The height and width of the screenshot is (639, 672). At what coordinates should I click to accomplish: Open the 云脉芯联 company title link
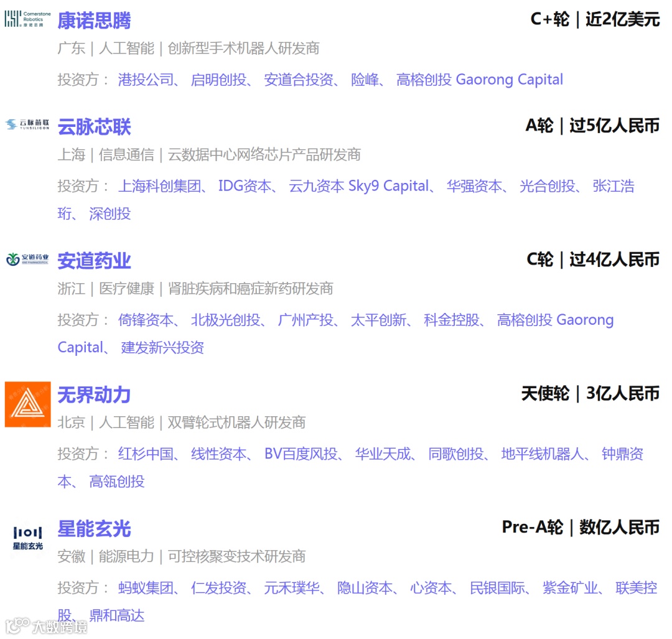(95, 127)
